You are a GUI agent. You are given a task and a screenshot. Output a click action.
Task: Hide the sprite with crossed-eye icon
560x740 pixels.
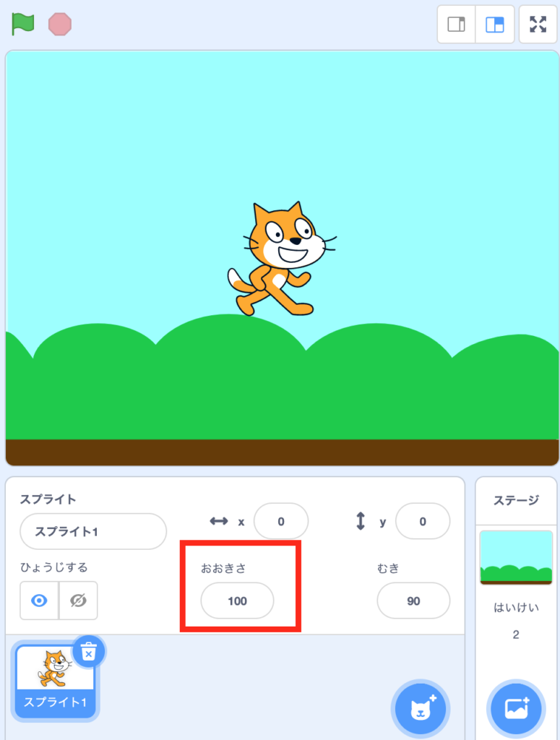point(78,601)
